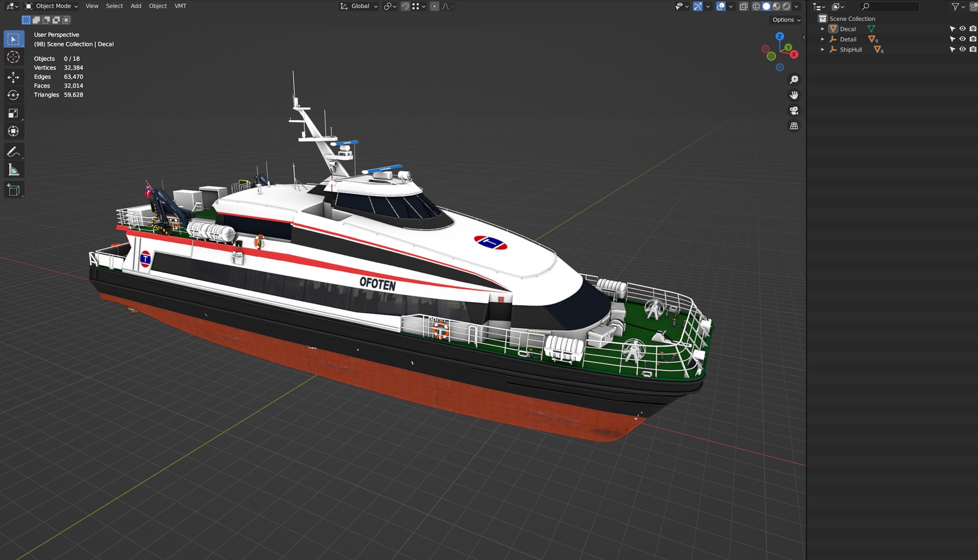Select the Measure tool
Viewport: 978px width, 560px height.
coord(13,170)
